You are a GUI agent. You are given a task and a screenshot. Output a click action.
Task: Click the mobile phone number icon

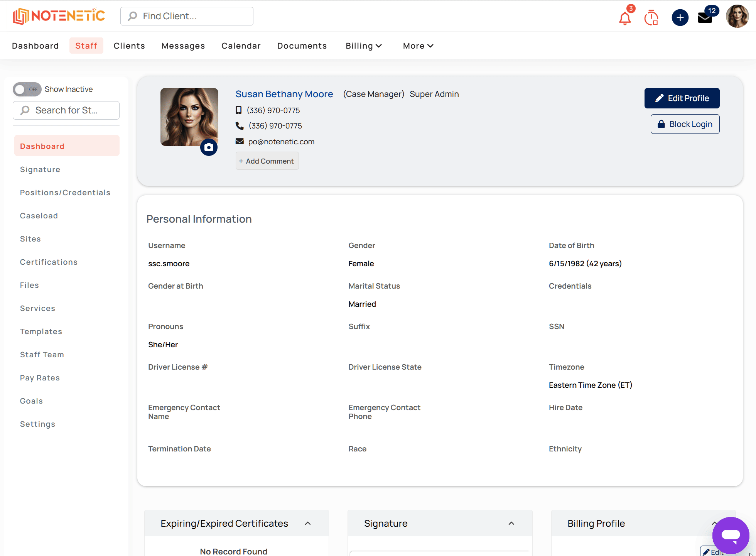click(239, 110)
